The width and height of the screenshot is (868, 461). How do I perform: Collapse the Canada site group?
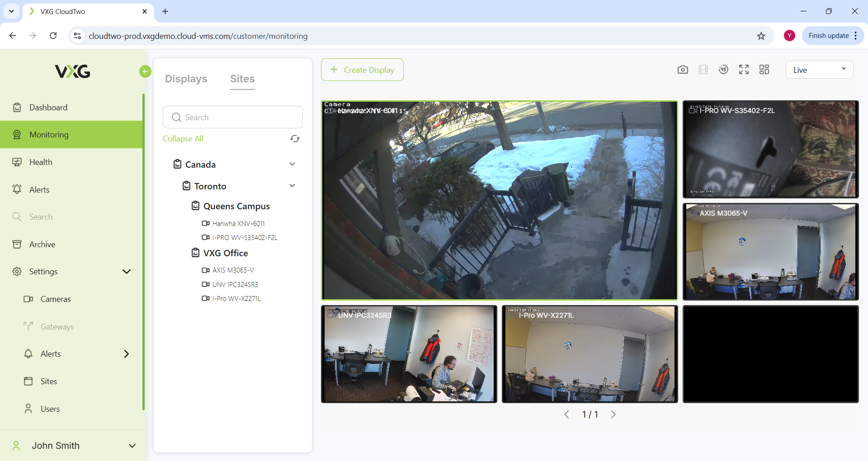click(x=292, y=164)
